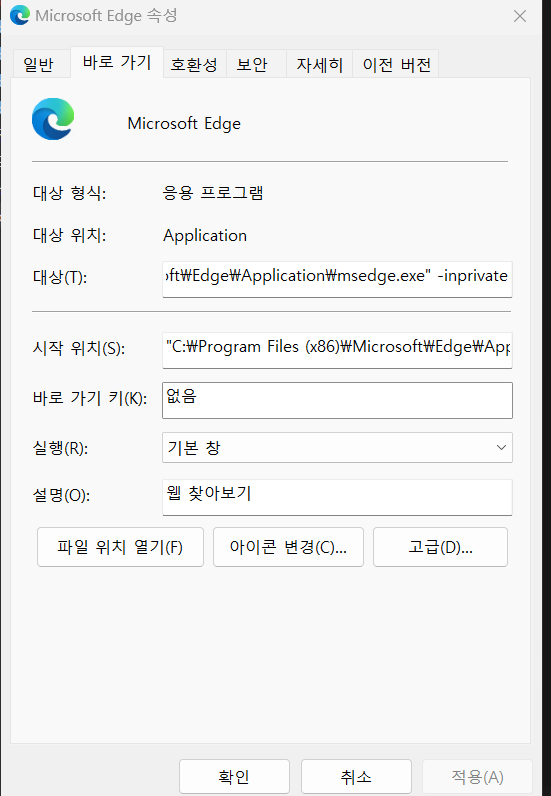
Task: Click the large Microsoft Edge shortcut icon
Action: click(53, 119)
